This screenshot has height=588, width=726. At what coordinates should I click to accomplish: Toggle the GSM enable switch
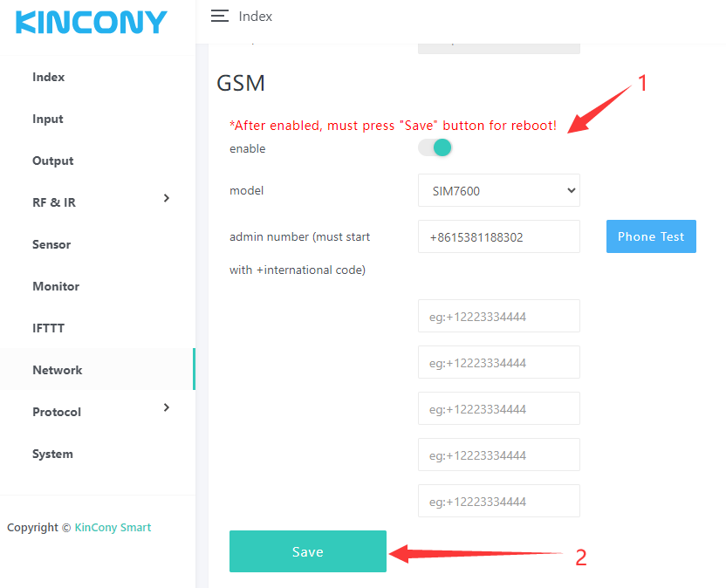tap(435, 148)
